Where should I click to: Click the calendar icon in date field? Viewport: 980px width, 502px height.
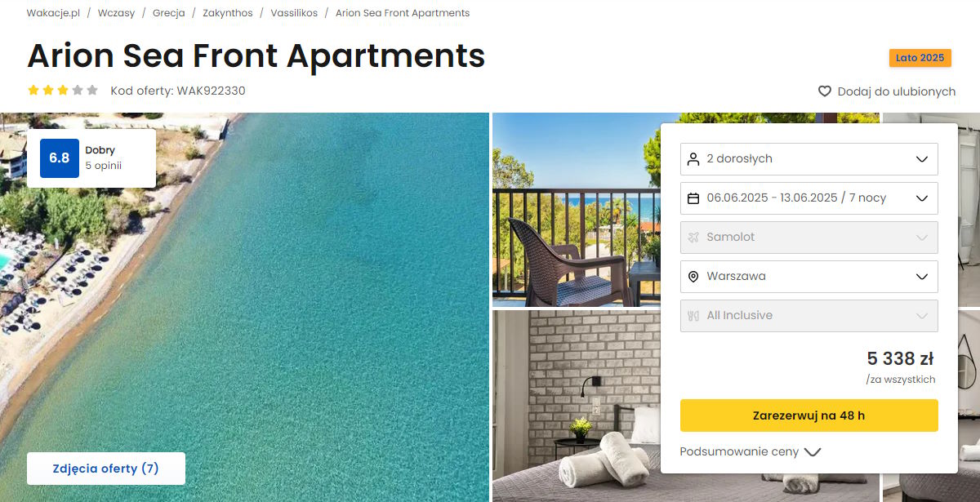click(x=693, y=198)
